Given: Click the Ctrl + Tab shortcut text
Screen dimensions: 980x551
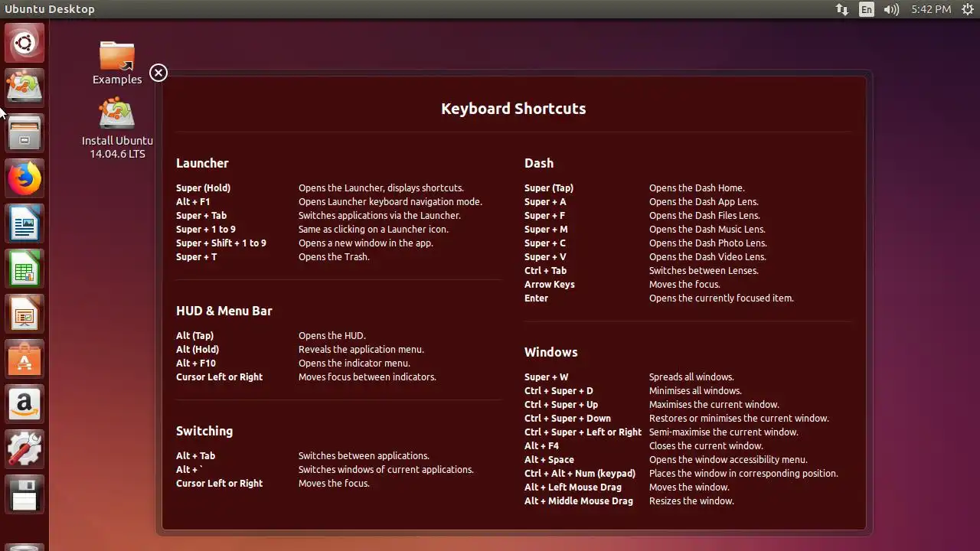Looking at the screenshot, I should [546, 271].
